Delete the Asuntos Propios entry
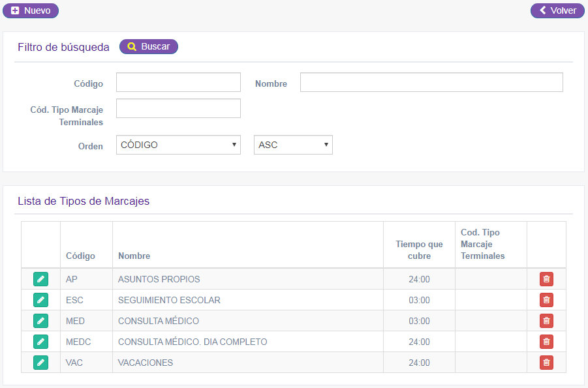The image size is (588, 388). pos(546,279)
